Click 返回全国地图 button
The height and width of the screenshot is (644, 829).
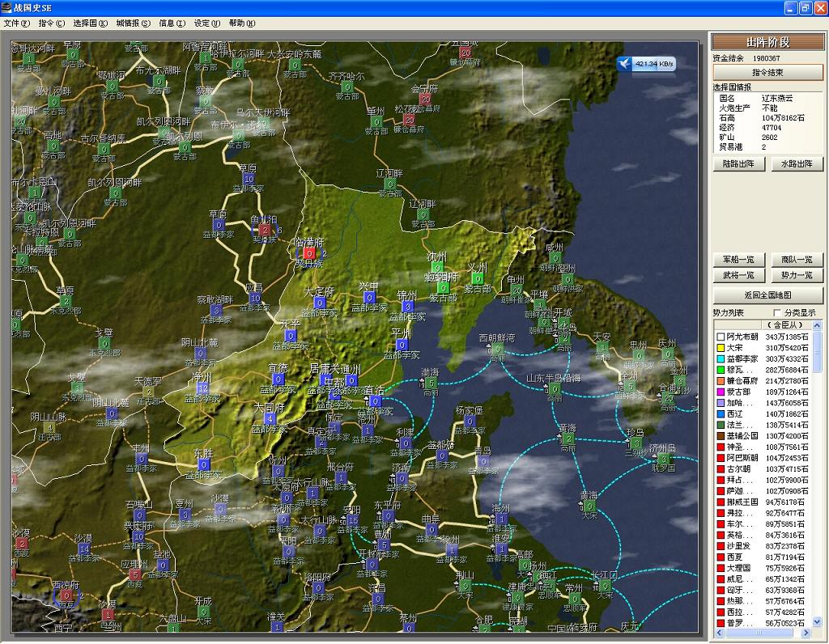tap(767, 295)
